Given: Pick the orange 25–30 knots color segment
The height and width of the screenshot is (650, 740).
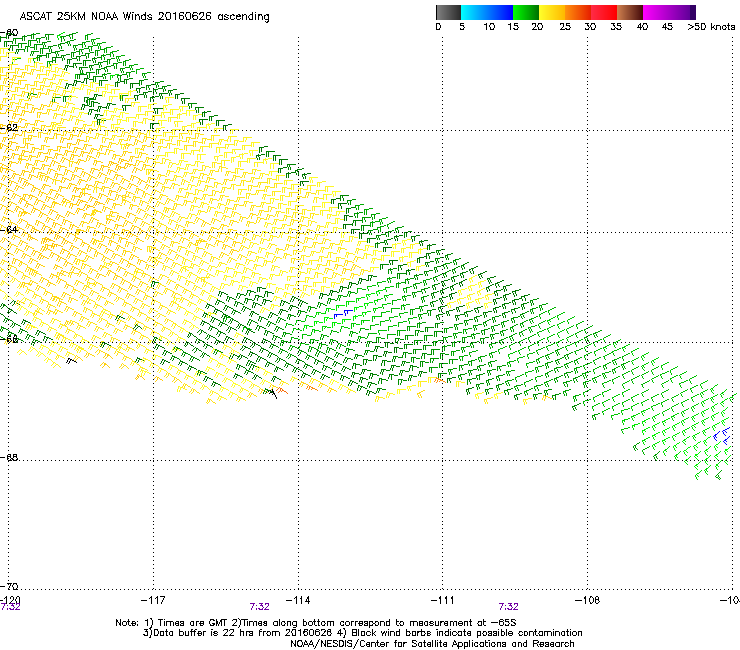Looking at the screenshot, I should [x=578, y=12].
